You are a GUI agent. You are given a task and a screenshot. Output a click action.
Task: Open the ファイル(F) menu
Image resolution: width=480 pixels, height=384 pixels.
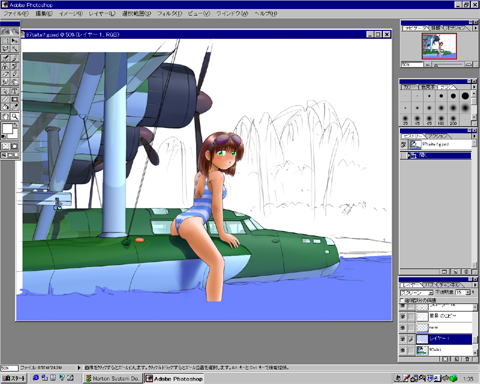16,14
